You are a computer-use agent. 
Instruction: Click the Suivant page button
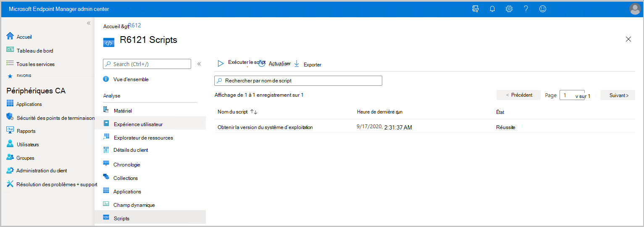(618, 95)
